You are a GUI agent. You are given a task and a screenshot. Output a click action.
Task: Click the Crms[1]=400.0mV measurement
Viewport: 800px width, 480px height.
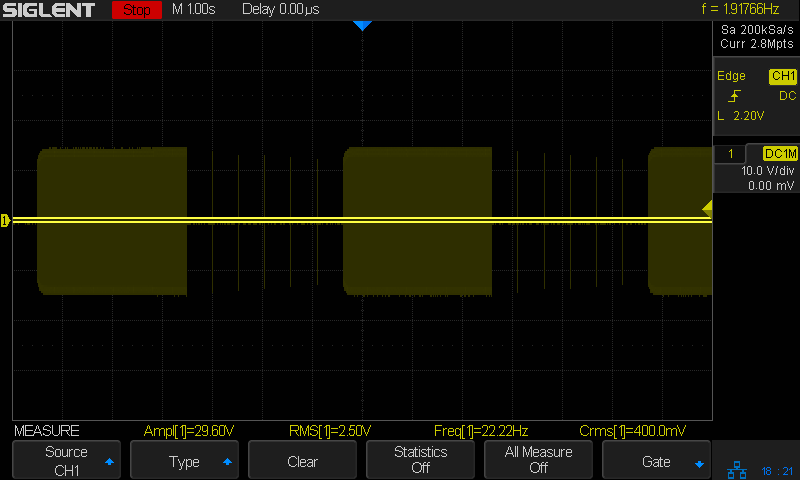point(632,431)
